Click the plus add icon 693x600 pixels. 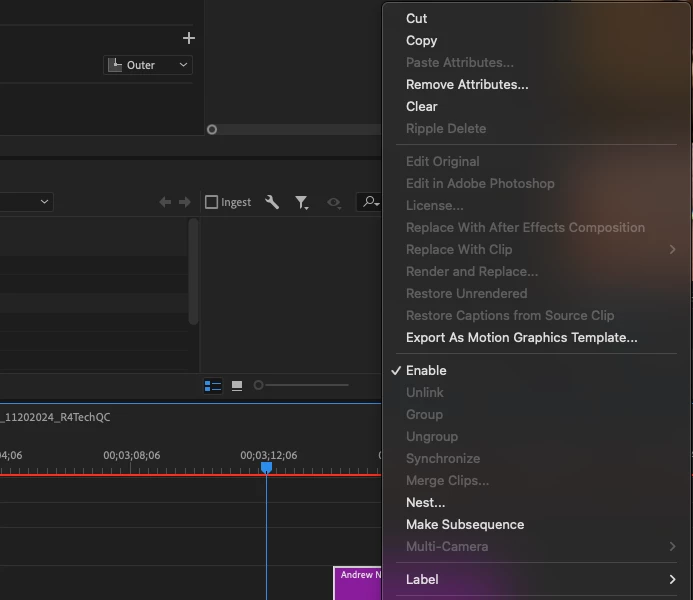(189, 38)
